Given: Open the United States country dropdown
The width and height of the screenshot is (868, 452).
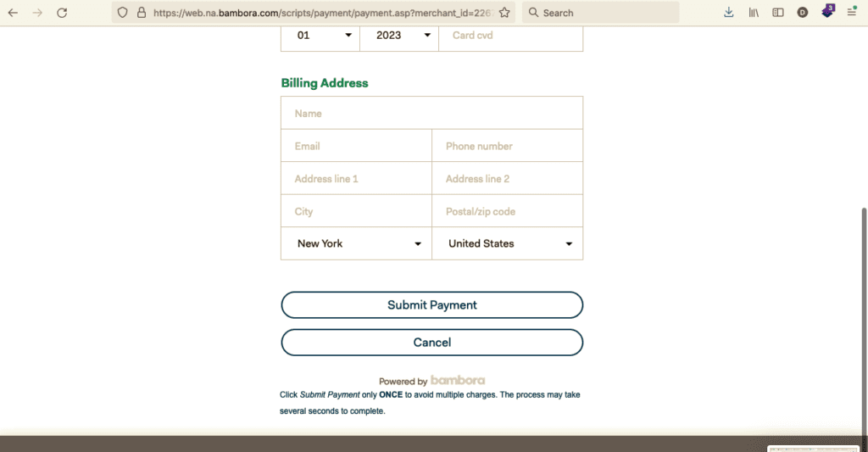Looking at the screenshot, I should (x=507, y=243).
